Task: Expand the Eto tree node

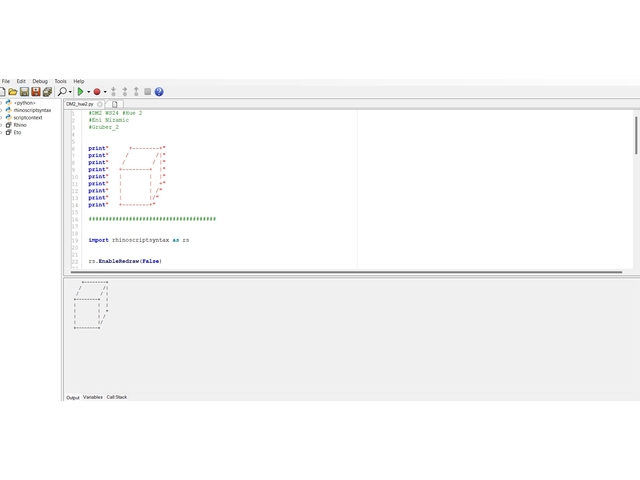Action: (1, 132)
